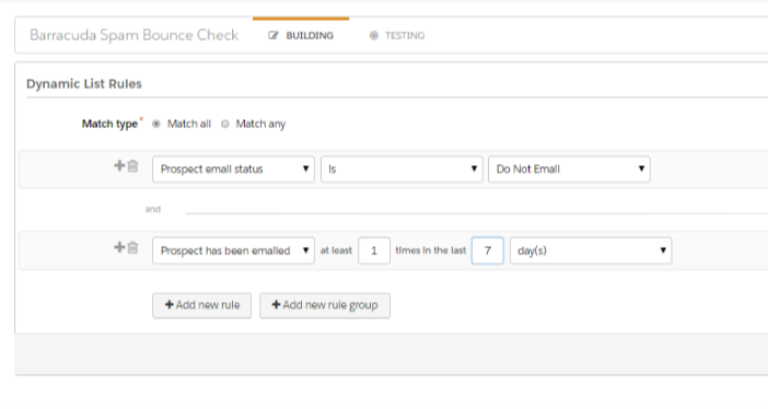Click the plus icon on the email status rule
The image size is (768, 409).
pos(119,168)
